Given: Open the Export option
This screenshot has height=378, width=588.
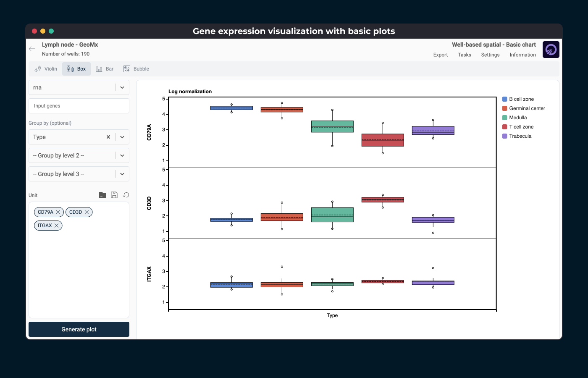Looking at the screenshot, I should (441, 55).
